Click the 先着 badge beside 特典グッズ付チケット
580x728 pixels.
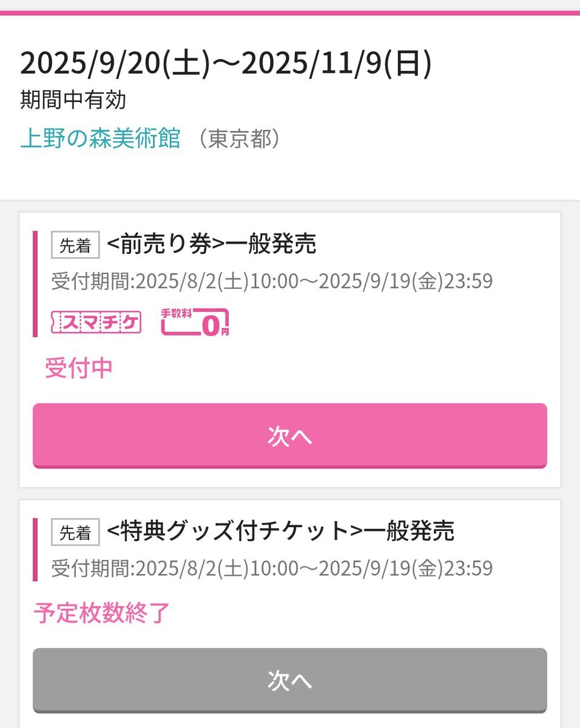pos(75,533)
